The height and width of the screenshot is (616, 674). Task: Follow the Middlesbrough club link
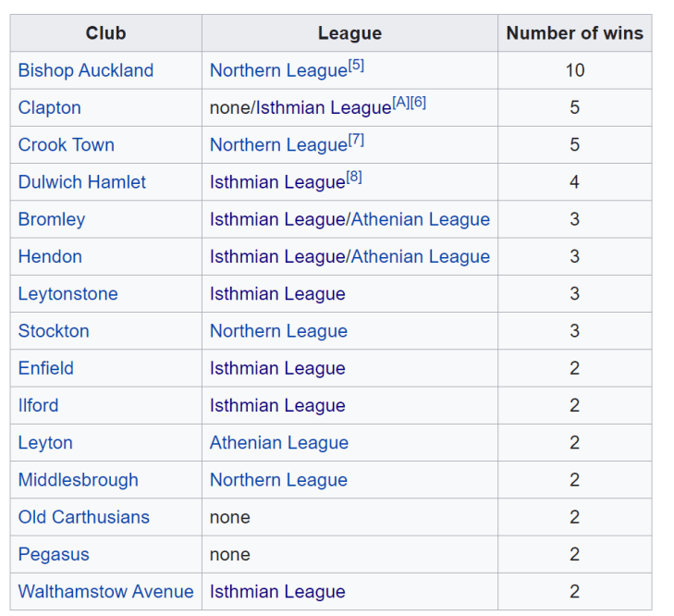[x=79, y=480]
